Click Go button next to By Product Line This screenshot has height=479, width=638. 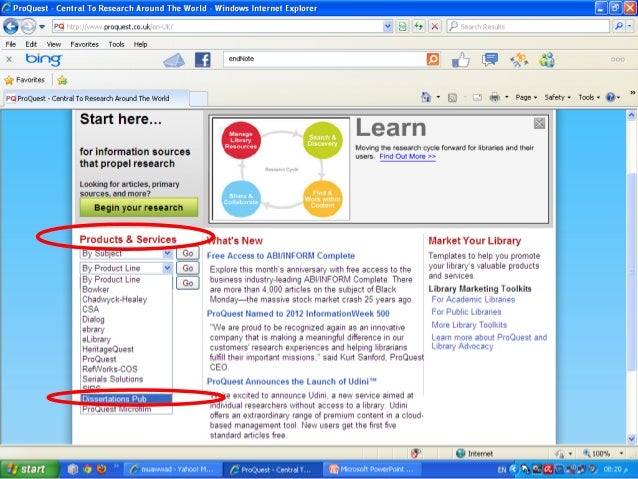click(x=188, y=268)
